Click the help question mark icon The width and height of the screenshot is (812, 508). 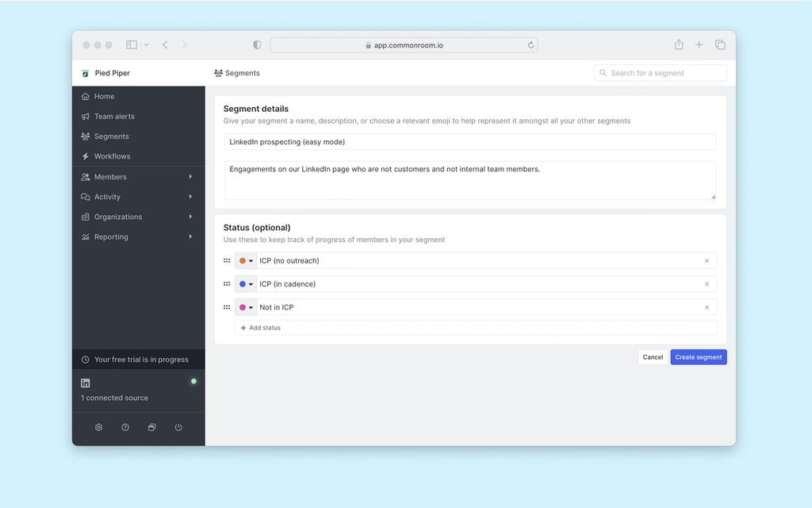click(x=125, y=427)
